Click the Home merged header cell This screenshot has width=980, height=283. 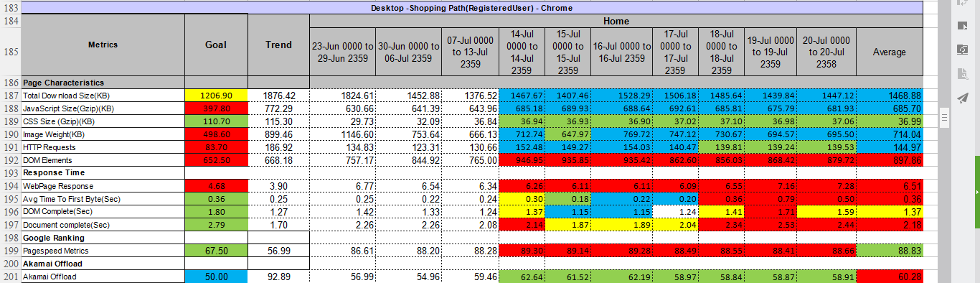pos(616,22)
